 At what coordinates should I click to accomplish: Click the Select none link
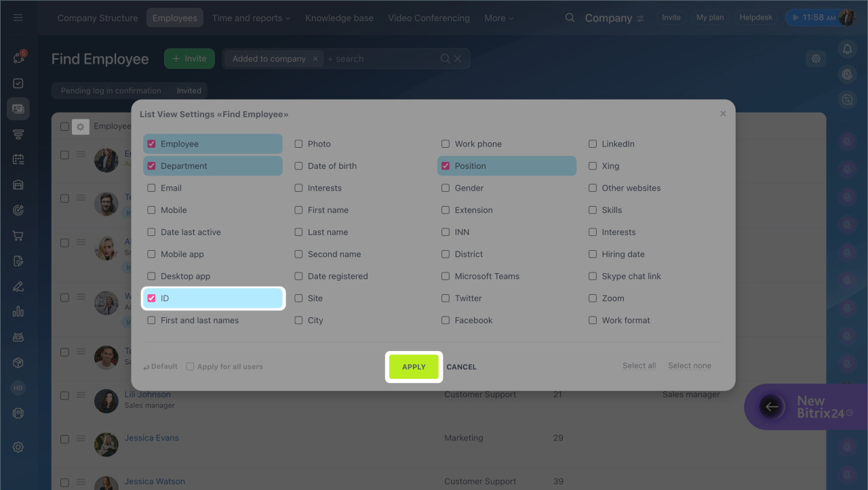[689, 366]
